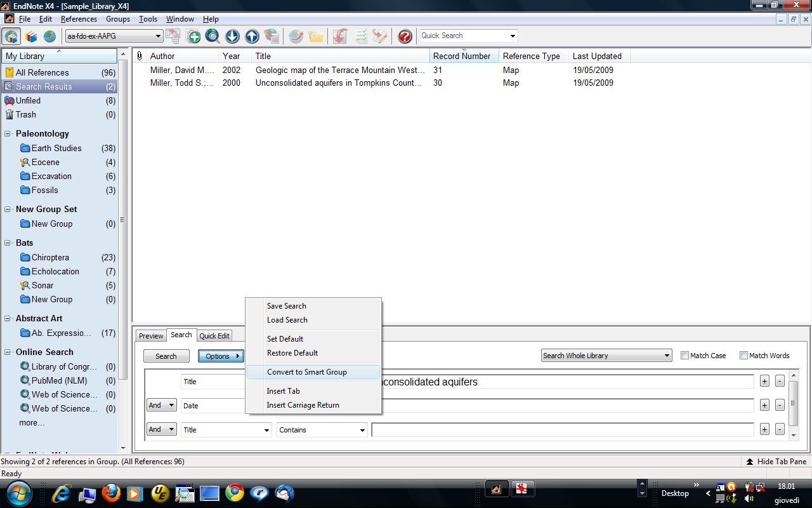This screenshot has width=812, height=508.
Task: Open output style aa-fdo-ex-AAPG dropdown
Action: [114, 36]
